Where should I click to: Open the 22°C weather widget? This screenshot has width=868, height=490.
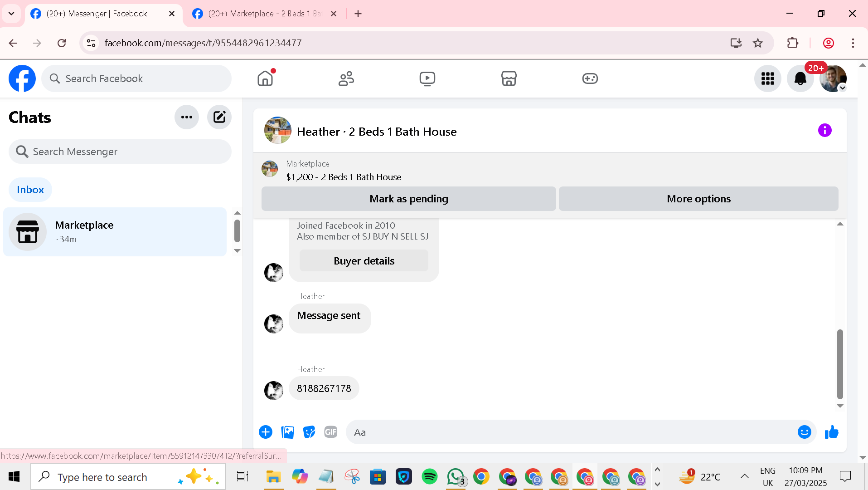pos(699,476)
